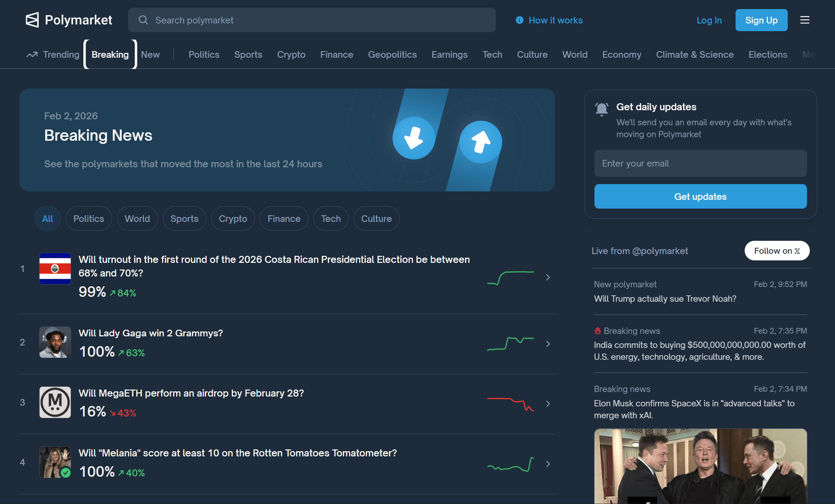835x504 pixels.
Task: Switch to the Geopolitics tab
Action: coord(392,55)
